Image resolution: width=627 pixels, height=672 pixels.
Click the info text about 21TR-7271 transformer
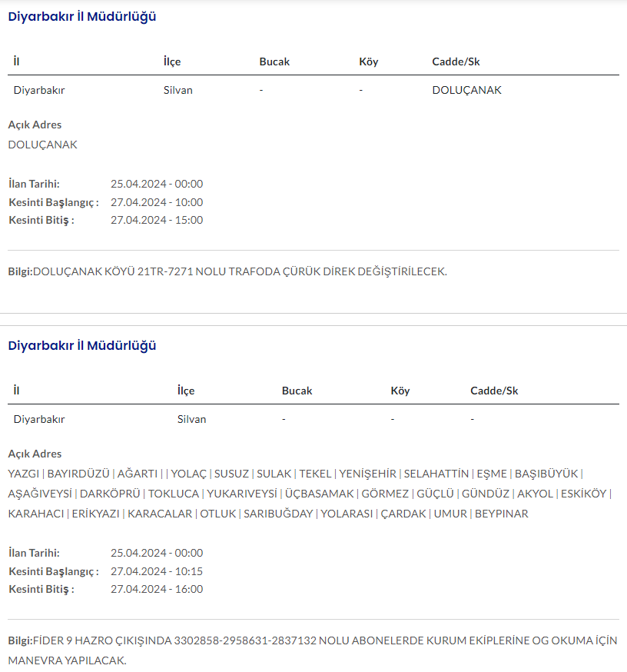click(240, 271)
